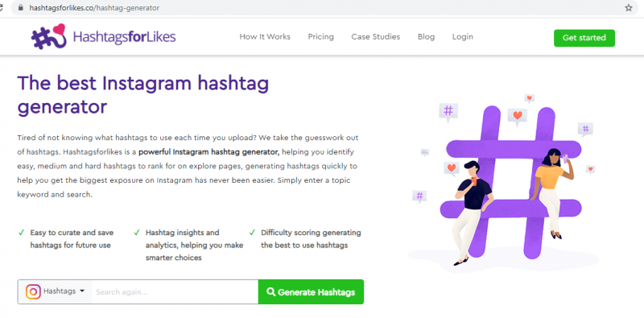Screen dimensions: 644x318
Task: Focus the 'Search again...' input field
Action: click(175, 292)
